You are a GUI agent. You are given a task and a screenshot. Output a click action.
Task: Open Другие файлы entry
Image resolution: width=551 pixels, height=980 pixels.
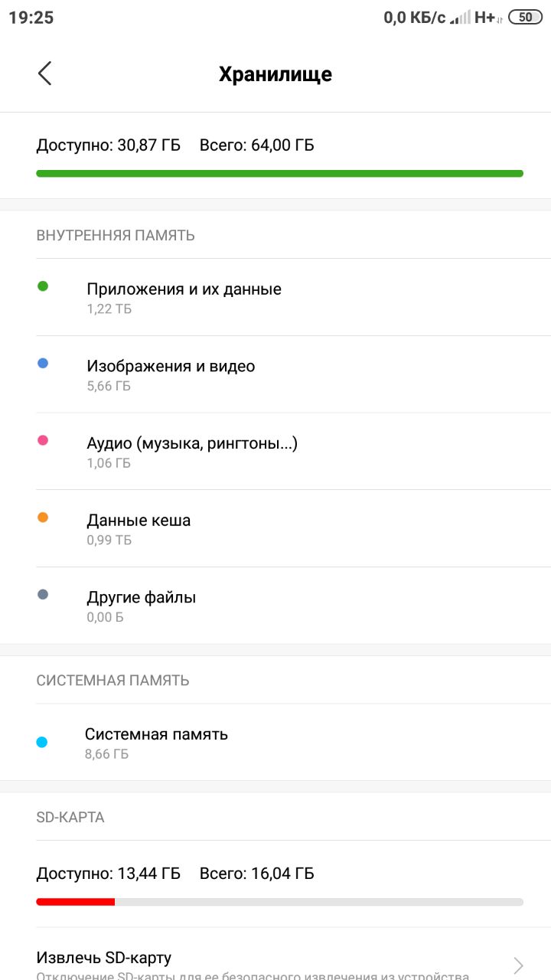tap(275, 606)
